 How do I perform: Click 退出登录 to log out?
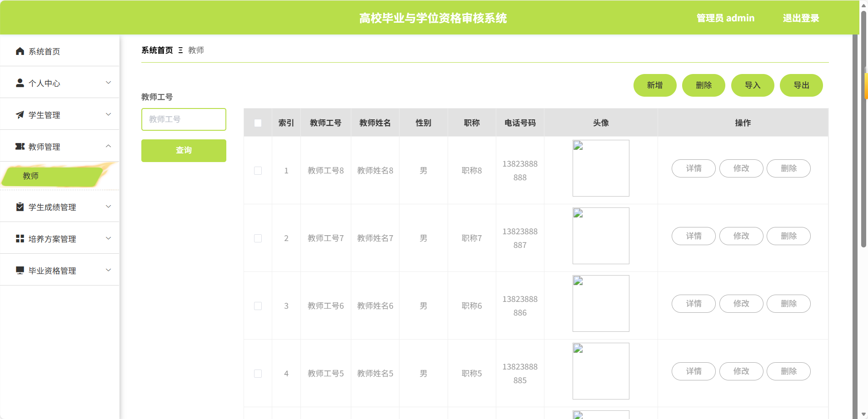801,18
